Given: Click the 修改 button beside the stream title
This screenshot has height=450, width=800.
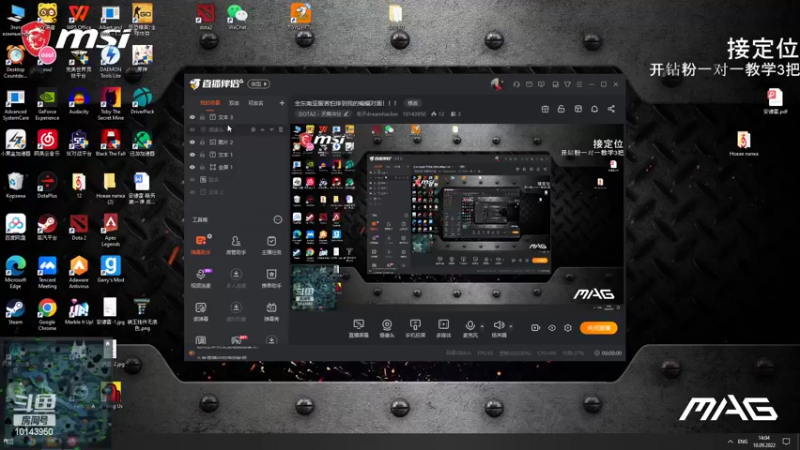Looking at the screenshot, I should (x=412, y=103).
